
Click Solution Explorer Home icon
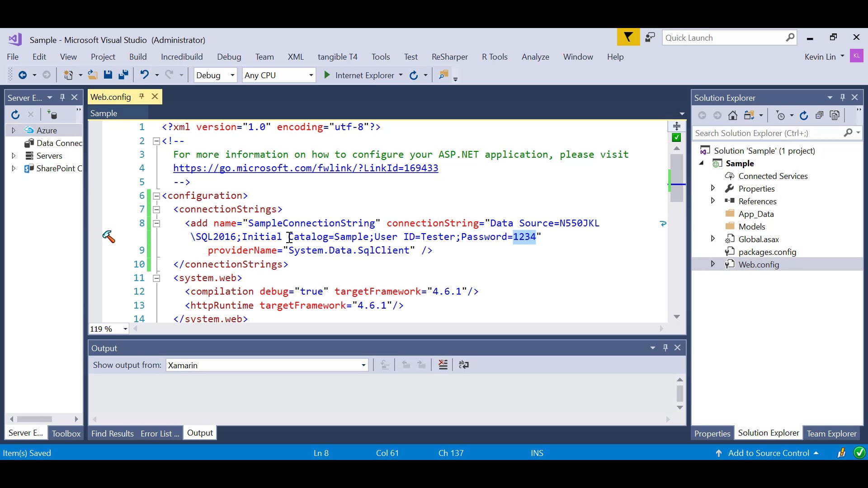[733, 116]
